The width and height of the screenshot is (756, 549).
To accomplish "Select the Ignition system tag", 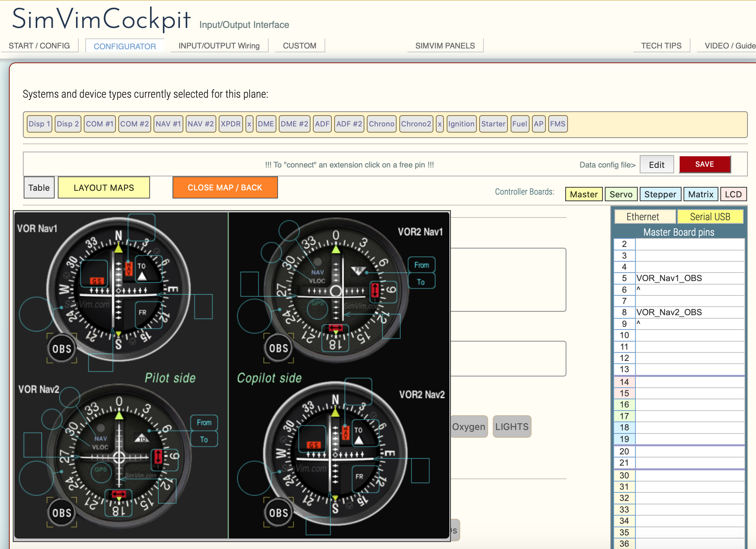I will click(461, 124).
